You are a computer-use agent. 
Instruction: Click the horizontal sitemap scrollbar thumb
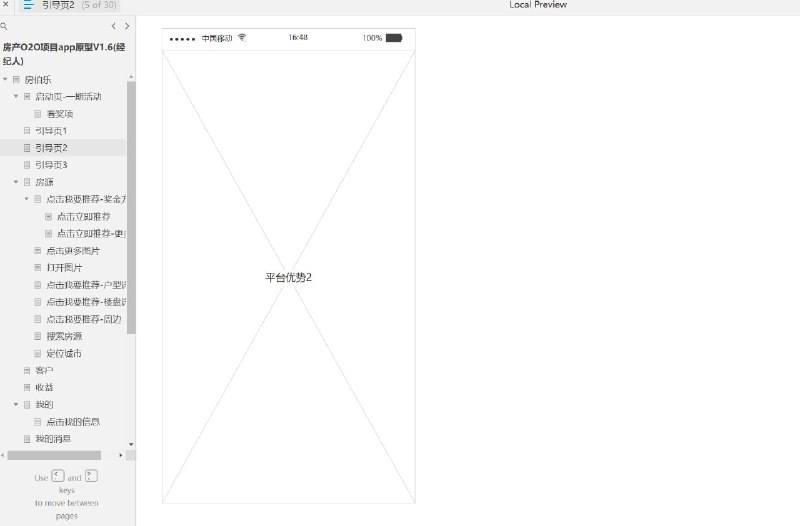(54, 455)
